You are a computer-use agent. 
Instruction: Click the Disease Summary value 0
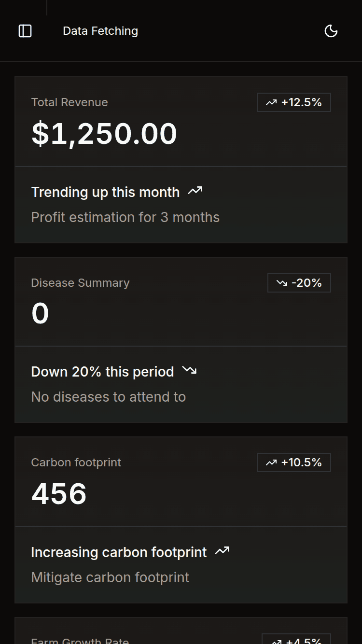click(x=40, y=313)
